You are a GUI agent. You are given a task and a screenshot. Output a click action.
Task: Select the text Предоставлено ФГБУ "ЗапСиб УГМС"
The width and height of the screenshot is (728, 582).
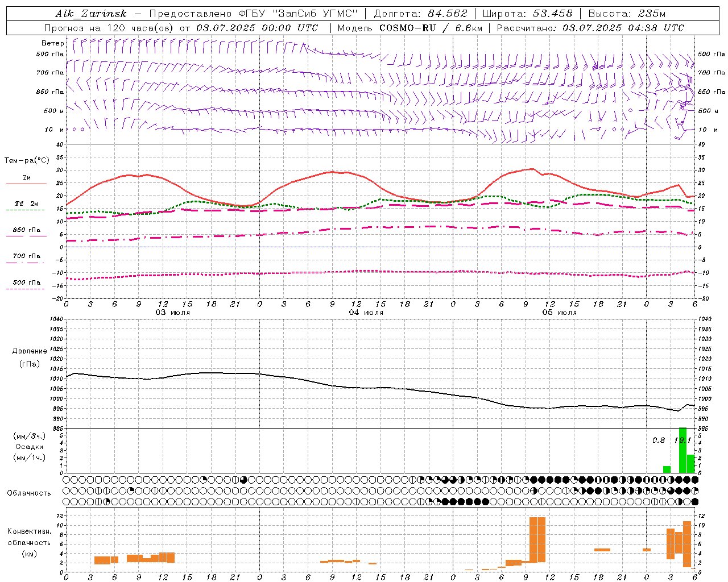click(254, 14)
